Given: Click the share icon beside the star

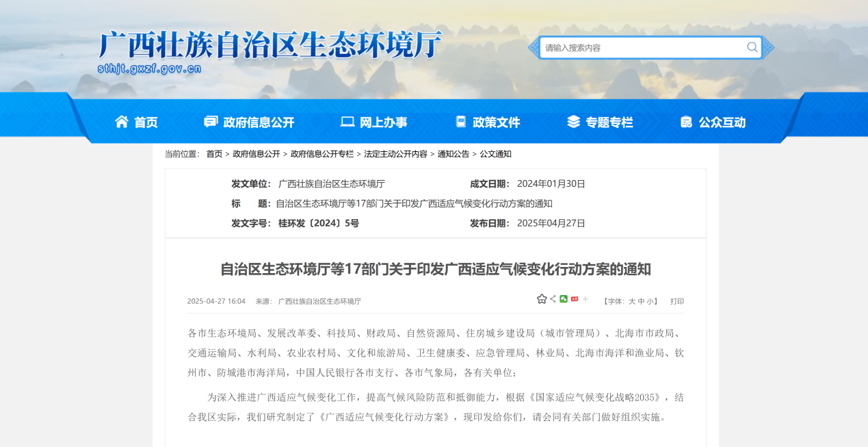Looking at the screenshot, I should pyautogui.click(x=553, y=299).
